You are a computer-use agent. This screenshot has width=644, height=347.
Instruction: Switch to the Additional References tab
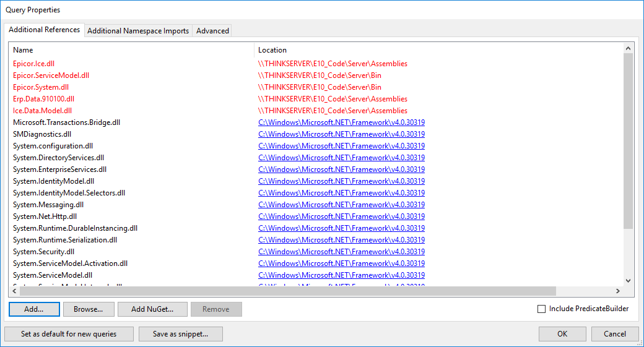[45, 30]
